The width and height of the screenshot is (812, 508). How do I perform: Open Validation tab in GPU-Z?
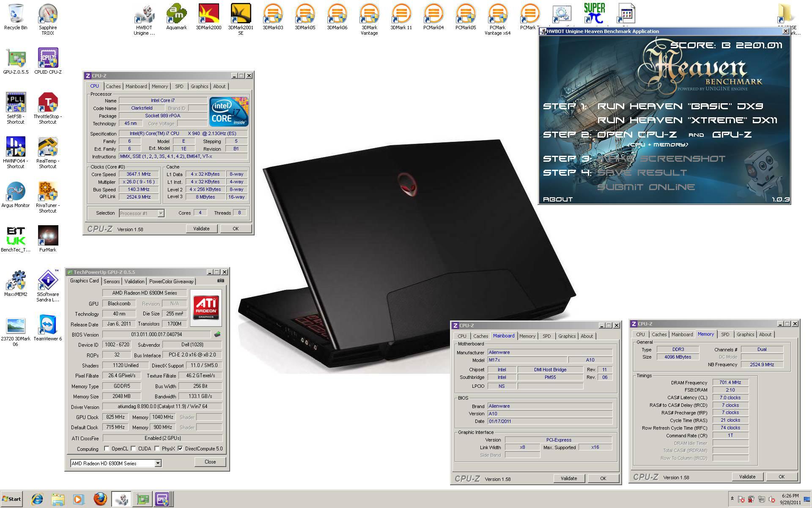[x=134, y=282]
